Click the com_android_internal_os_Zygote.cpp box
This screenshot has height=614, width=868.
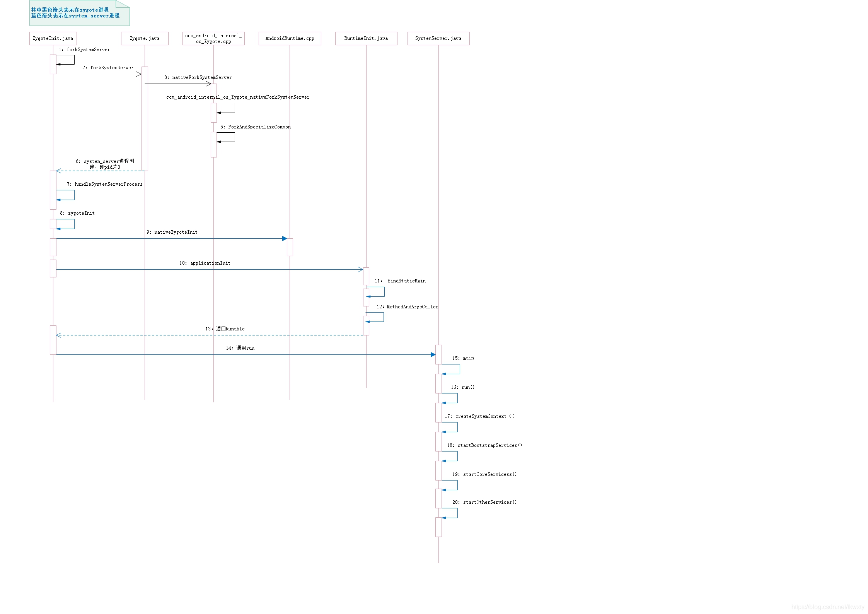pos(213,38)
